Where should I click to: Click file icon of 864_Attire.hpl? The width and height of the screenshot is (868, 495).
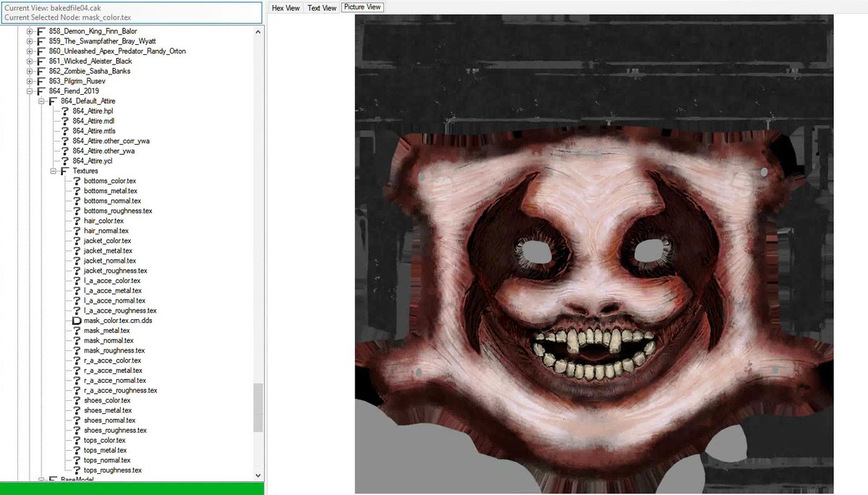pos(65,111)
